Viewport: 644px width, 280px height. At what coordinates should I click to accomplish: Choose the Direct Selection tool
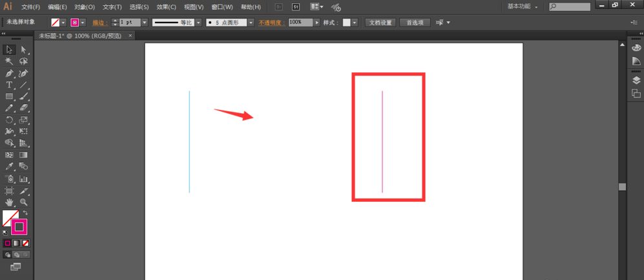24,50
